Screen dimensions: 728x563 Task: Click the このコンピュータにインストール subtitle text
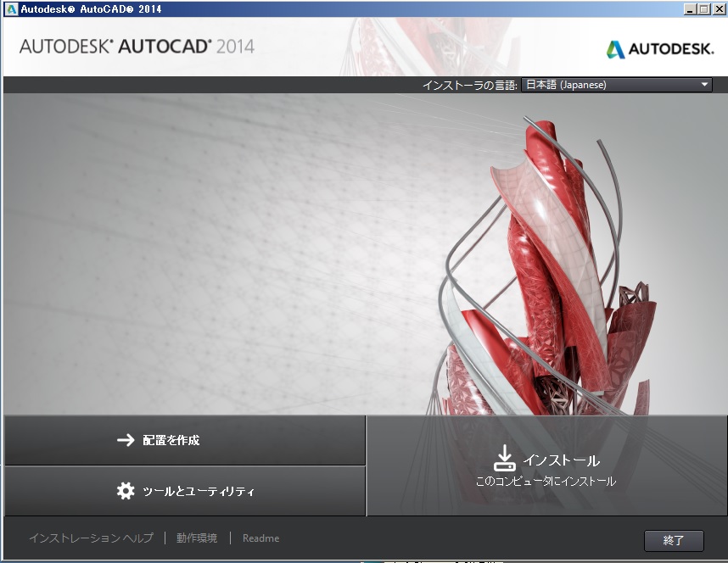pyautogui.click(x=546, y=481)
